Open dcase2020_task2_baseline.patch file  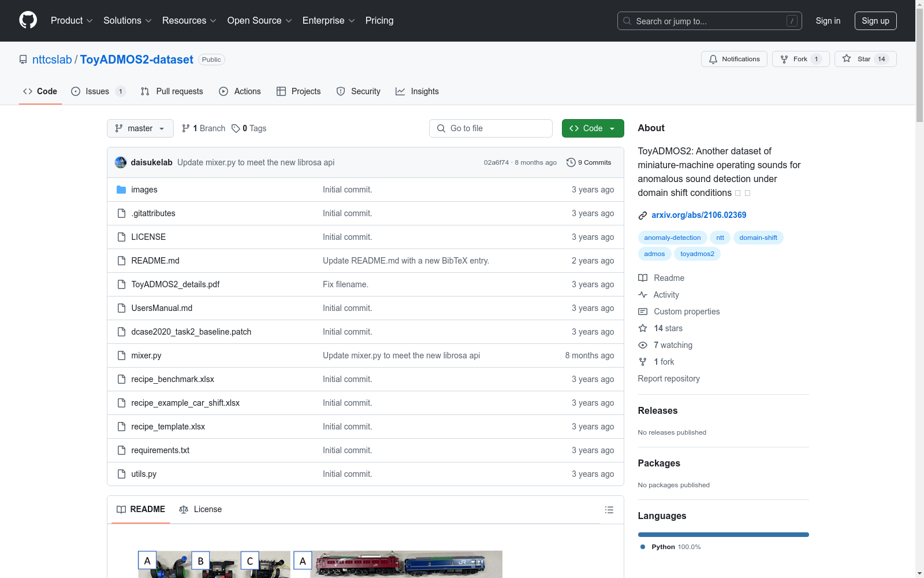(191, 332)
